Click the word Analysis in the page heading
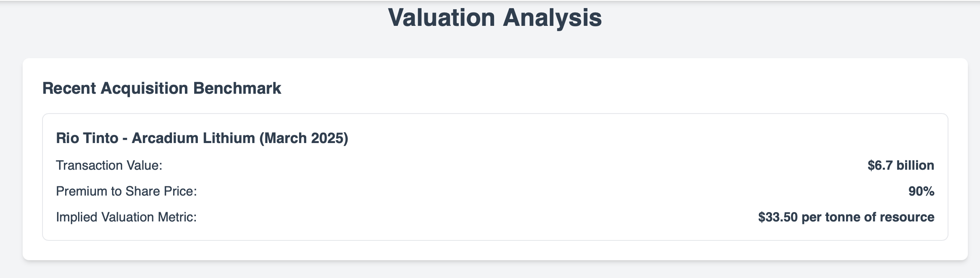 point(552,18)
